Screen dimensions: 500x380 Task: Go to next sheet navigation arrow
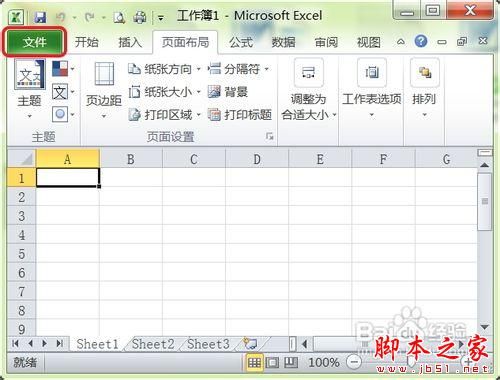(44, 343)
